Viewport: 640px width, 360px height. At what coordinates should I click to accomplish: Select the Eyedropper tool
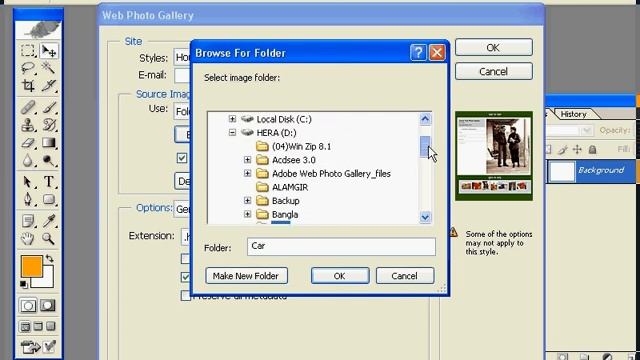point(49,221)
